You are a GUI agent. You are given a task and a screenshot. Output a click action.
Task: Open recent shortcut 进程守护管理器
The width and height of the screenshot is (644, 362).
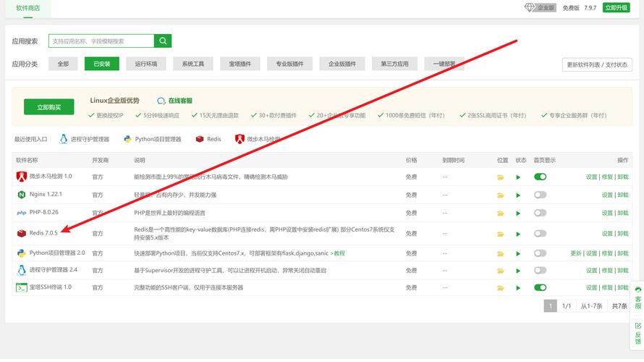[x=84, y=139]
